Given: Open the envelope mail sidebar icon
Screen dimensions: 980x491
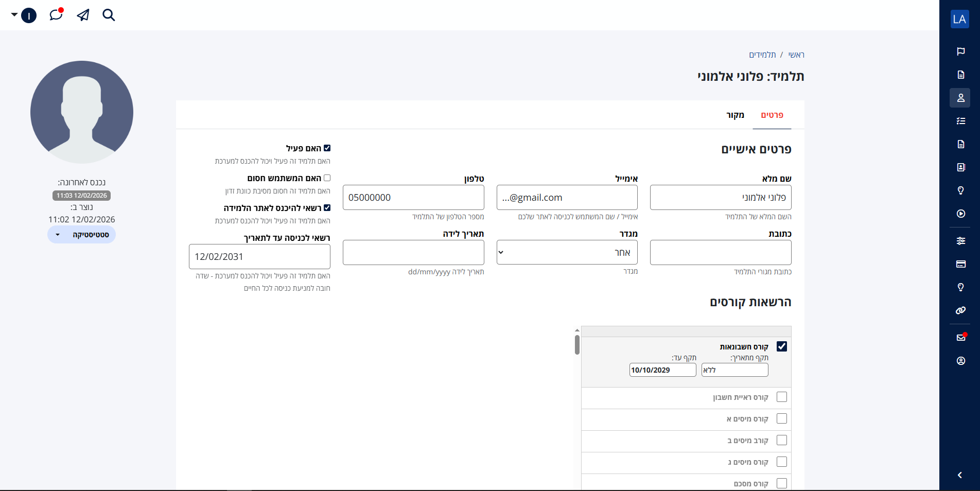Looking at the screenshot, I should 960,338.
